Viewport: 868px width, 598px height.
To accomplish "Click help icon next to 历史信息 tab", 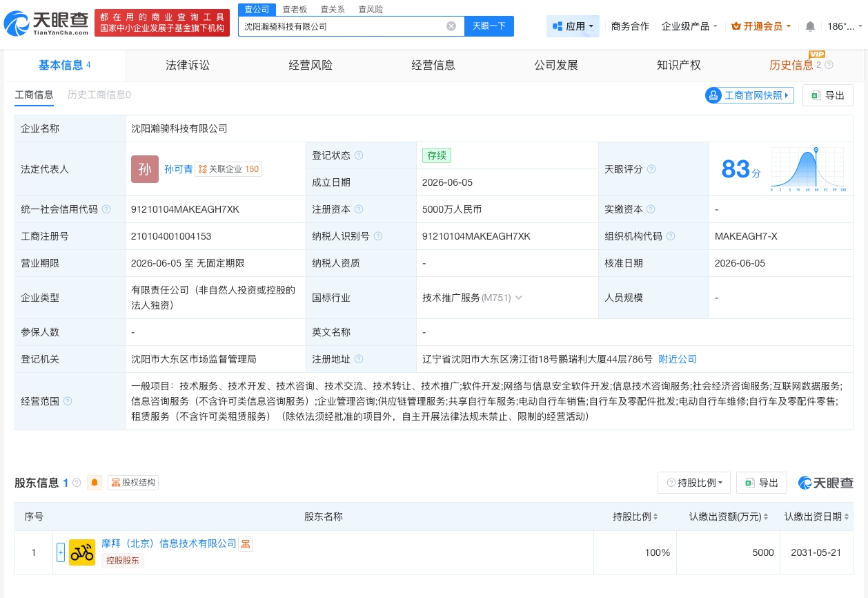I will [829, 65].
